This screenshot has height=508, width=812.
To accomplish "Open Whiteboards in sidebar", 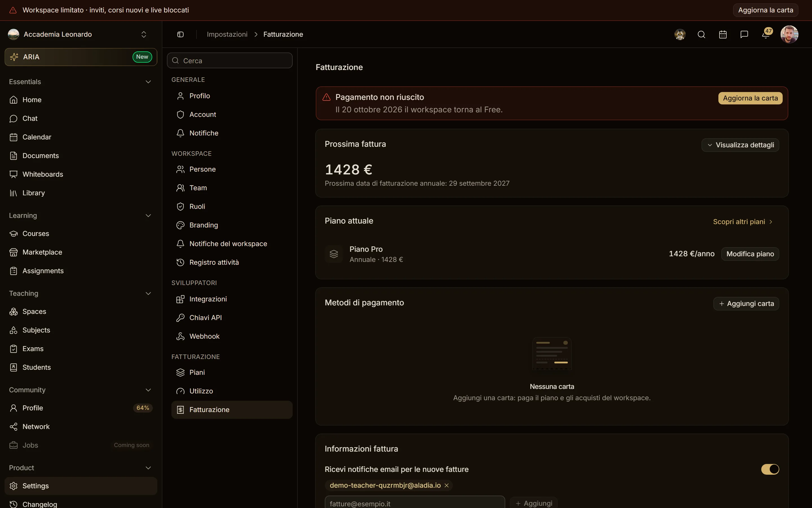I will [81, 174].
